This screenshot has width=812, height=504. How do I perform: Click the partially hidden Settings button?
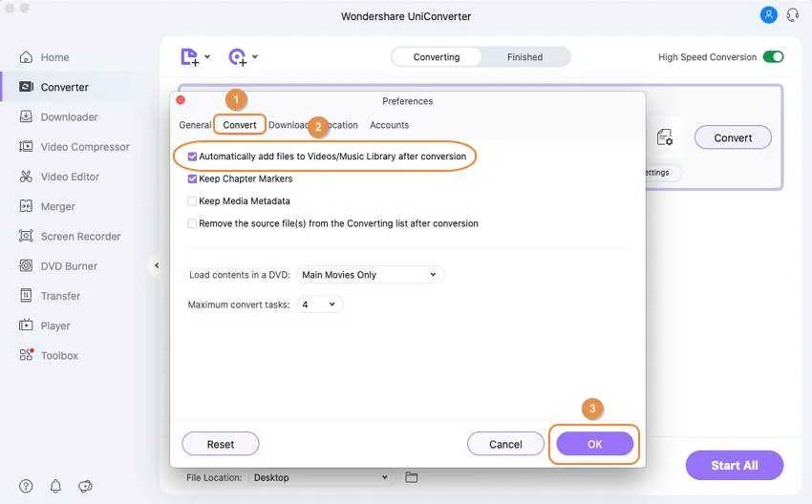(663, 173)
